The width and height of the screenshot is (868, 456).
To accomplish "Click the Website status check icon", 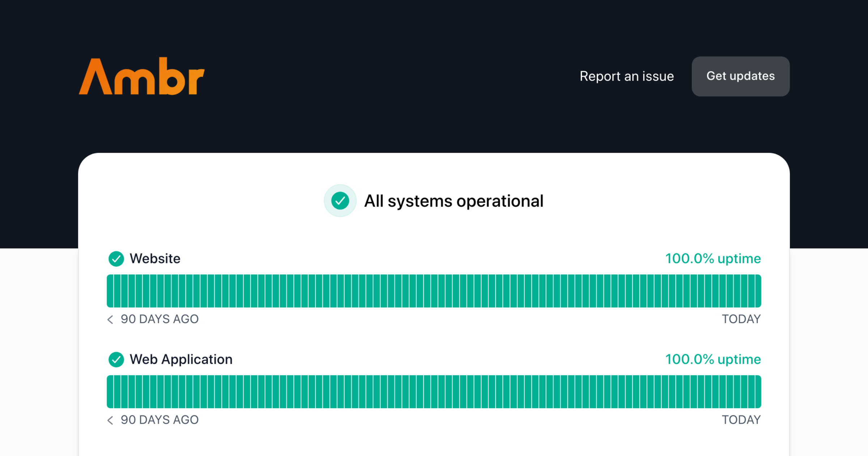I will 116,259.
